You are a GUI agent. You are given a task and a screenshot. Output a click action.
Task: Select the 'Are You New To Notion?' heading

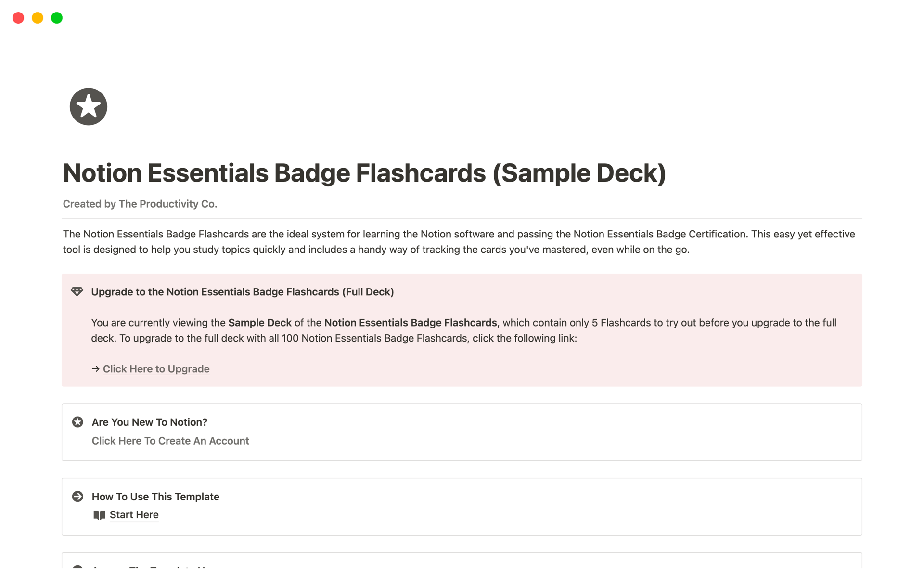pos(149,422)
